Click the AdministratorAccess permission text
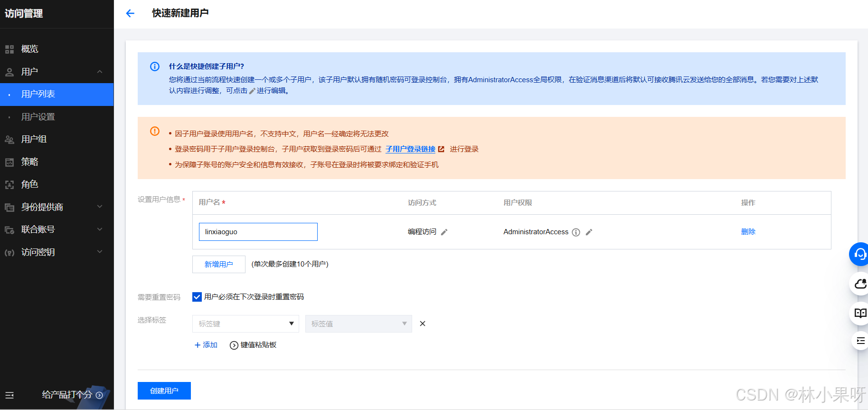Image resolution: width=868 pixels, height=410 pixels. [536, 232]
